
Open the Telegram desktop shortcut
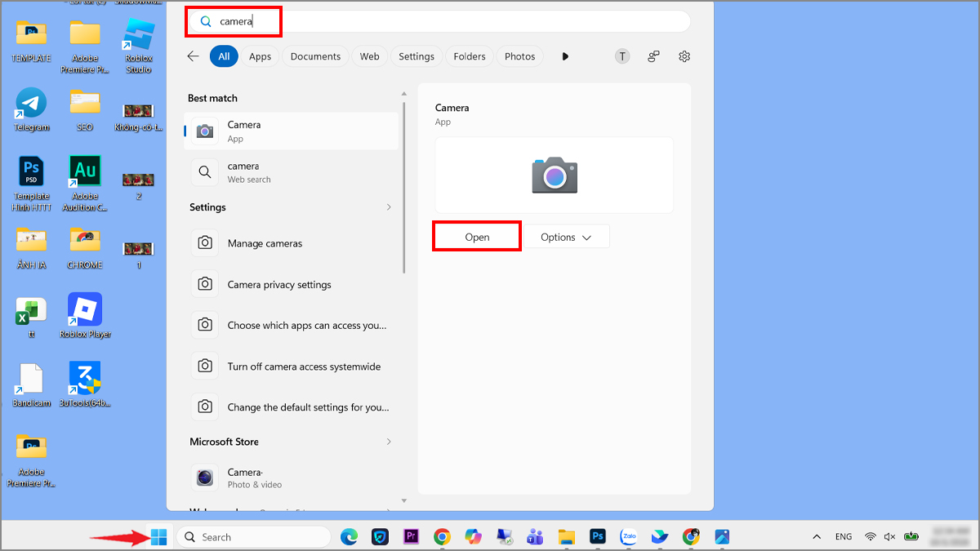(x=31, y=109)
